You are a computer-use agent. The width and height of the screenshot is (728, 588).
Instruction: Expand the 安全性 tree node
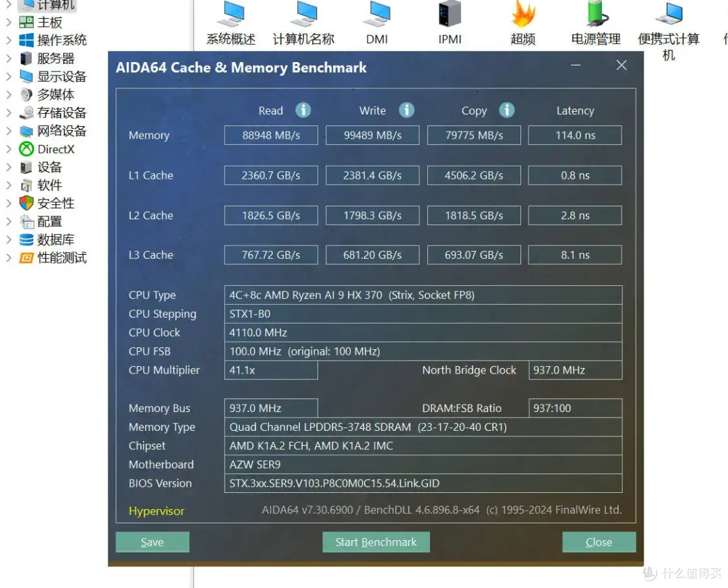point(8,203)
